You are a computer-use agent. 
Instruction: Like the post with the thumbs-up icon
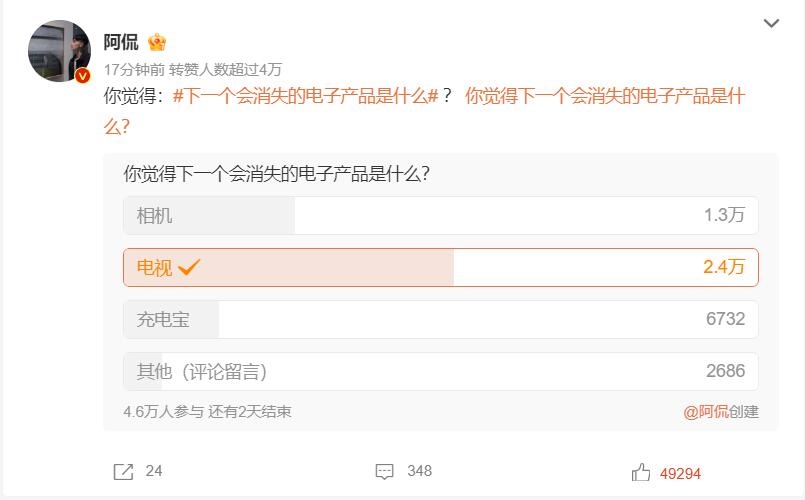point(641,472)
